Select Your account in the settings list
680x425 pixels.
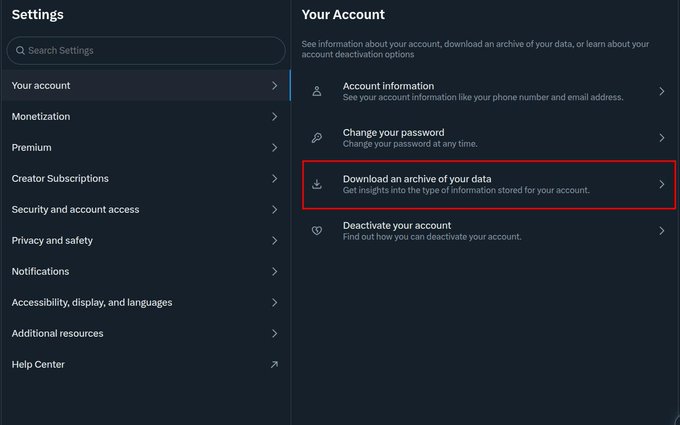[145, 85]
